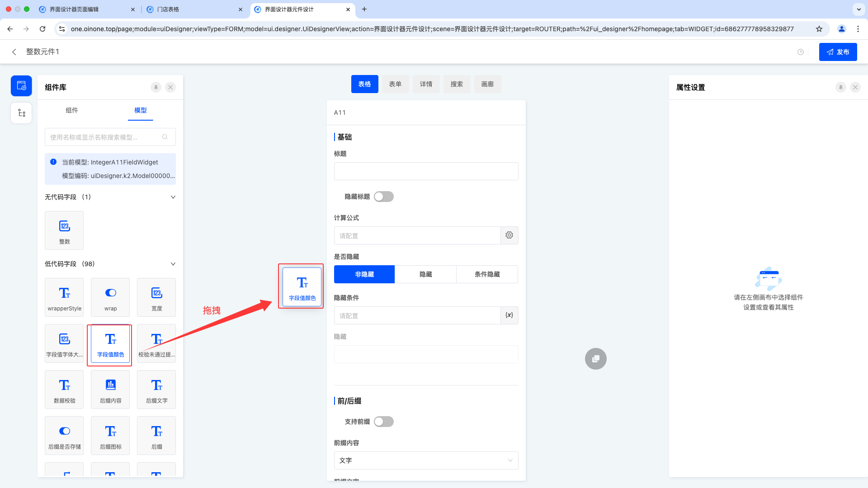
Task: Switch to the 表单 view tab
Action: point(395,84)
